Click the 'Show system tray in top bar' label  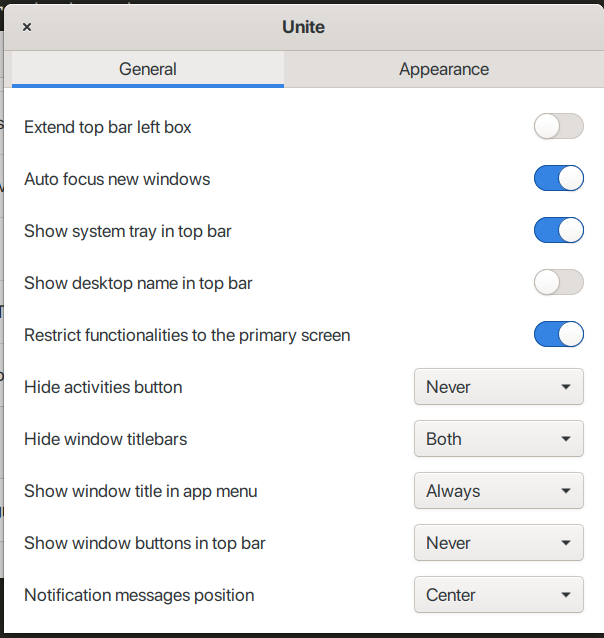[128, 232]
